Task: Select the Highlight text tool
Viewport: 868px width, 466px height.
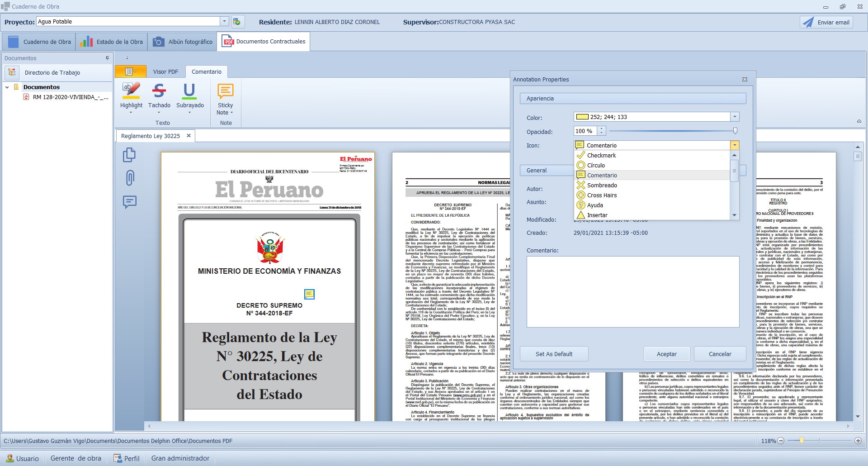Action: coord(131,96)
